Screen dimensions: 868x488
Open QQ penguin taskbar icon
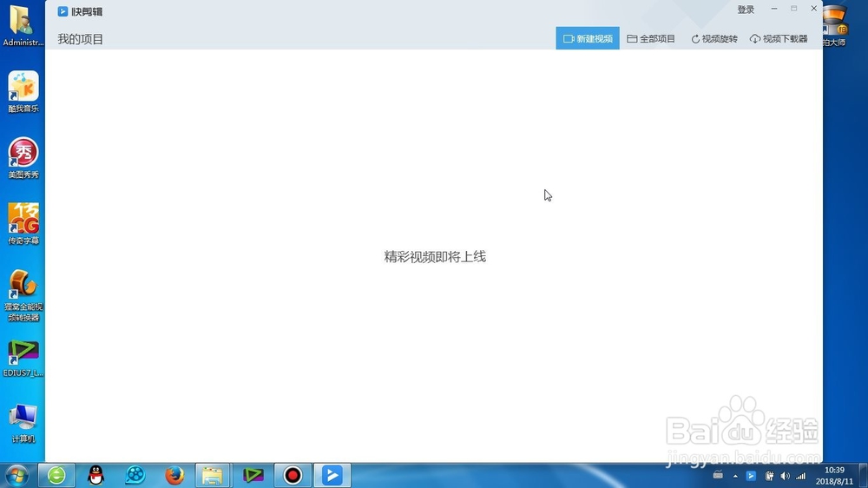(95, 475)
